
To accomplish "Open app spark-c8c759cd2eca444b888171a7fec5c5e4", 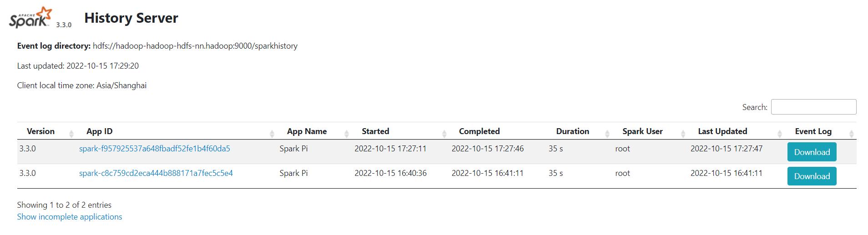I will coord(156,173).
